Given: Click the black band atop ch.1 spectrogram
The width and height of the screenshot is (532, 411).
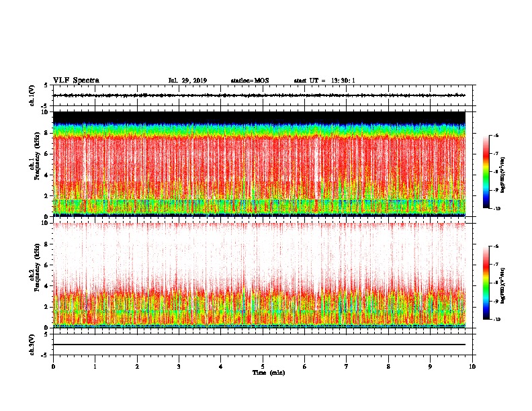Looking at the screenshot, I should point(259,118).
